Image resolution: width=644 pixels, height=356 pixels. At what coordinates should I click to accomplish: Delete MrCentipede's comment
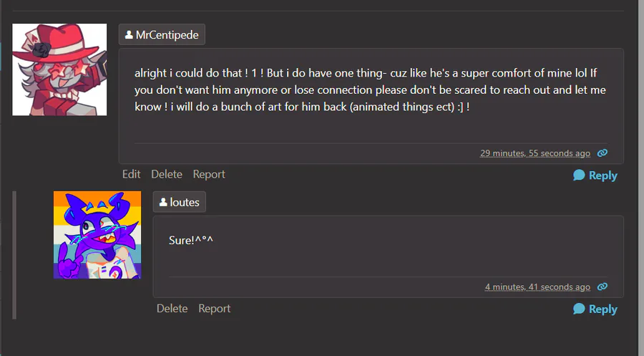(x=167, y=174)
